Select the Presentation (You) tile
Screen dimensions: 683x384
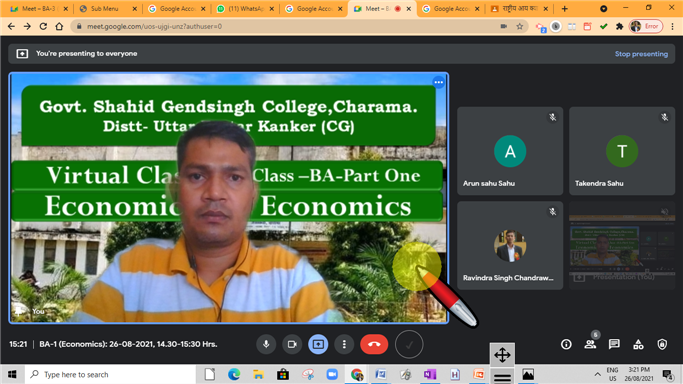[622, 246]
